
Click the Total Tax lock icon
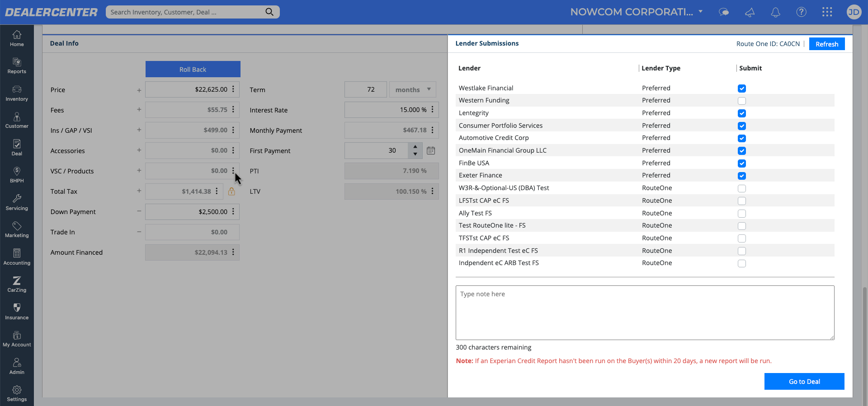[x=231, y=191]
